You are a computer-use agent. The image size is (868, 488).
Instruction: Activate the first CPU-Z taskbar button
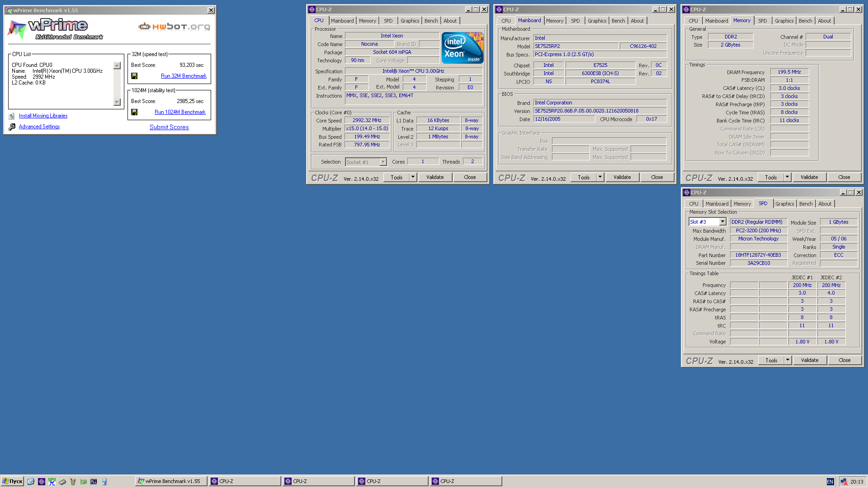point(245,481)
